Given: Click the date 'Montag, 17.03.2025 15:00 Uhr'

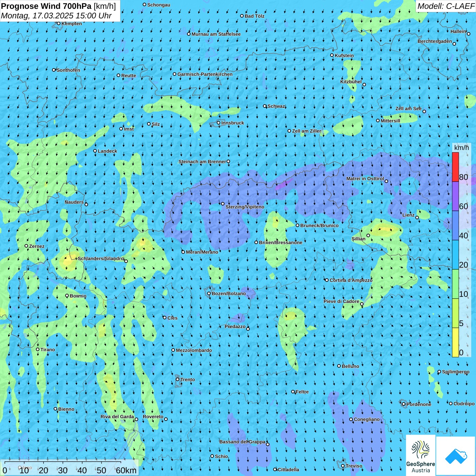Looking at the screenshot, I should coord(56,16).
